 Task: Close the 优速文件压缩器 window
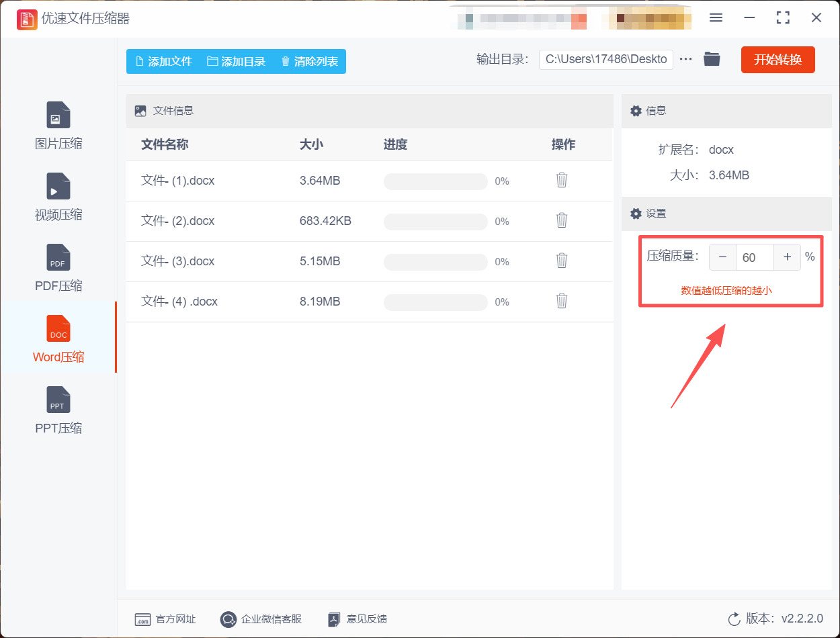(x=816, y=18)
